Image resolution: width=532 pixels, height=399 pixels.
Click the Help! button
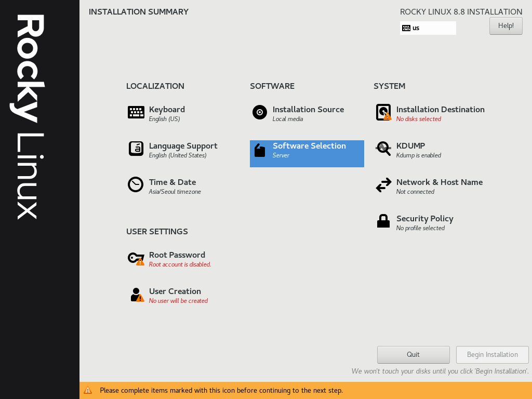[x=506, y=26]
